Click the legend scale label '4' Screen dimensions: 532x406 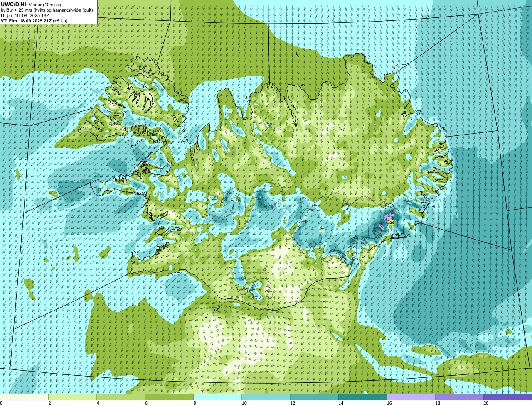point(98,403)
